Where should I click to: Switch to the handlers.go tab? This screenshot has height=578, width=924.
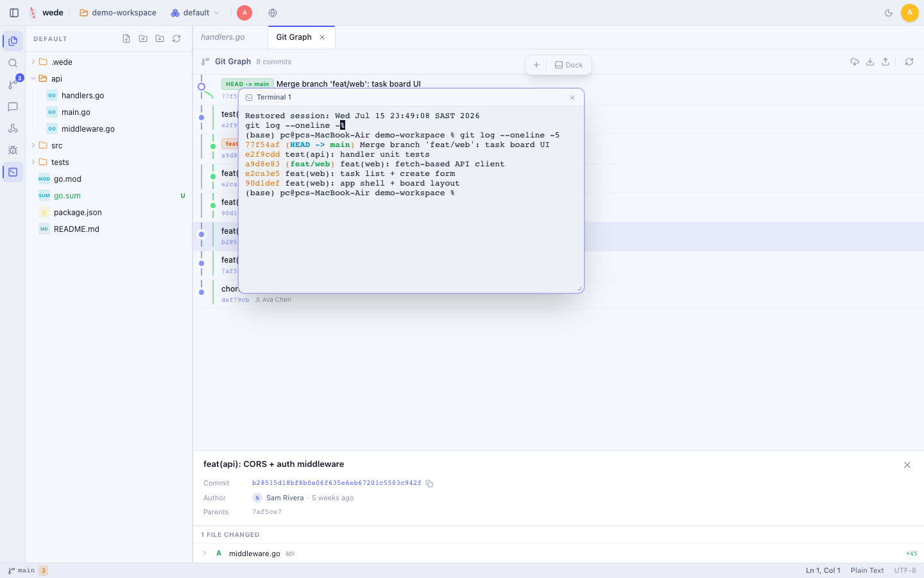click(x=223, y=37)
